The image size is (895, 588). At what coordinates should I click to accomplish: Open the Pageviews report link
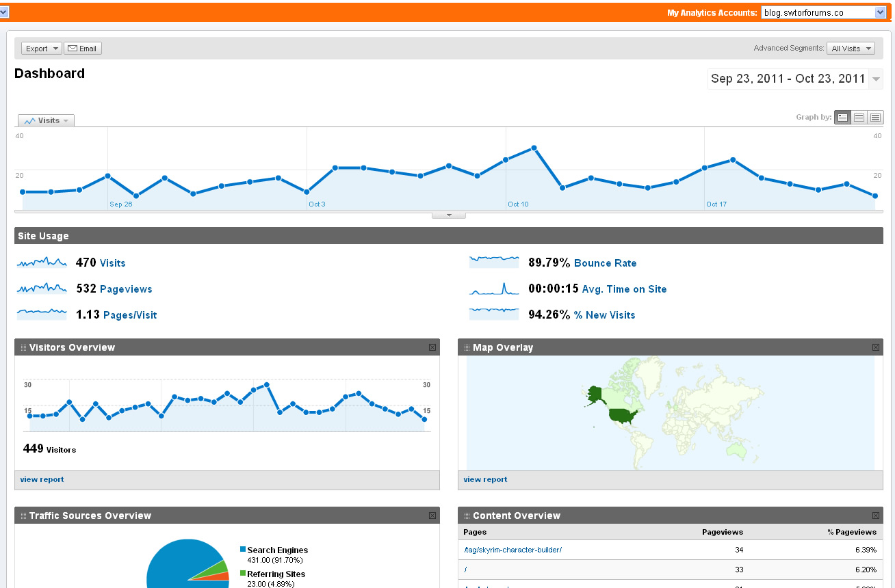pos(126,289)
